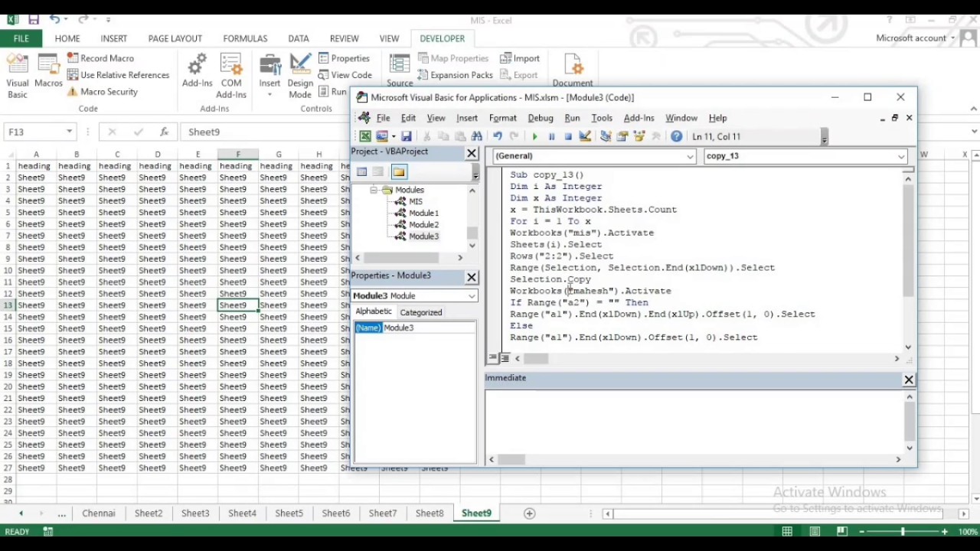The width and height of the screenshot is (980, 551).
Task: Open the VBA toolbar options arrow
Action: click(824, 138)
